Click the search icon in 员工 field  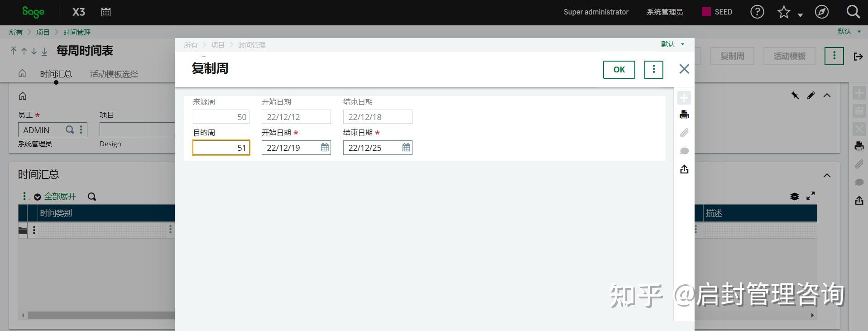tap(70, 130)
